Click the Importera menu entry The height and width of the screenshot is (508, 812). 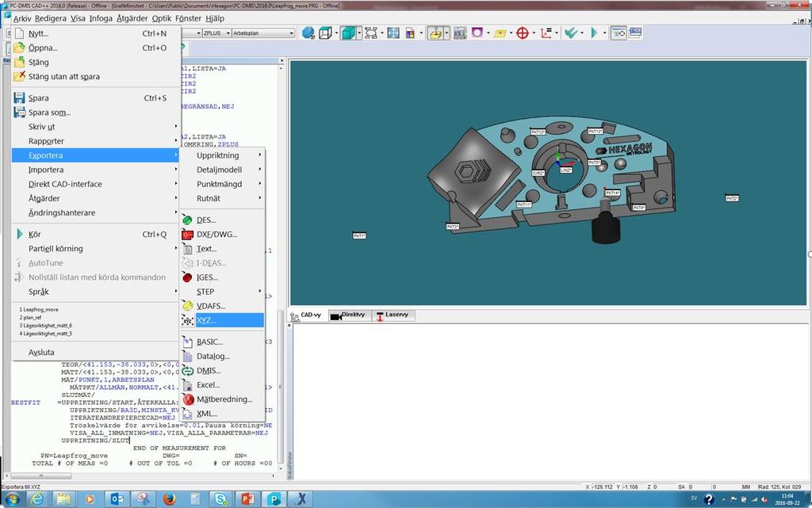96,170
